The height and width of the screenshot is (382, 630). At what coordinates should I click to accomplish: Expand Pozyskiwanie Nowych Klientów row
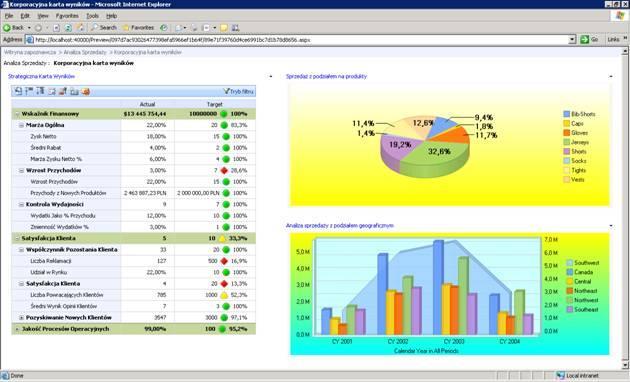[x=21, y=318]
